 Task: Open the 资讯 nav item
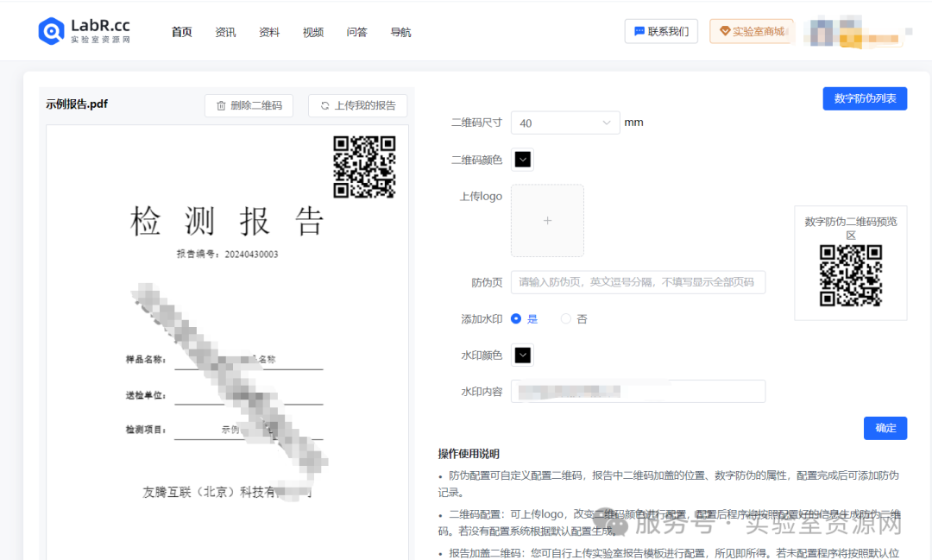tap(225, 32)
